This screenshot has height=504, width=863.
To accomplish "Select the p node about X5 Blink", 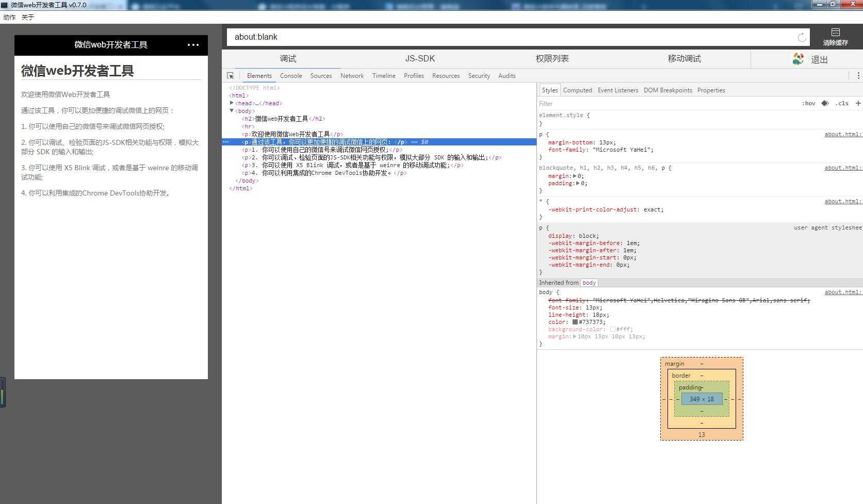I will [x=353, y=165].
